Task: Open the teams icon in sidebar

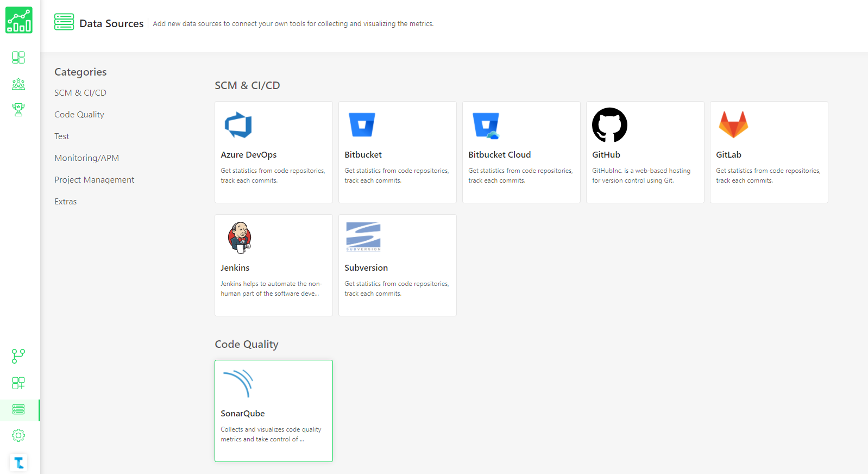Action: click(18, 84)
